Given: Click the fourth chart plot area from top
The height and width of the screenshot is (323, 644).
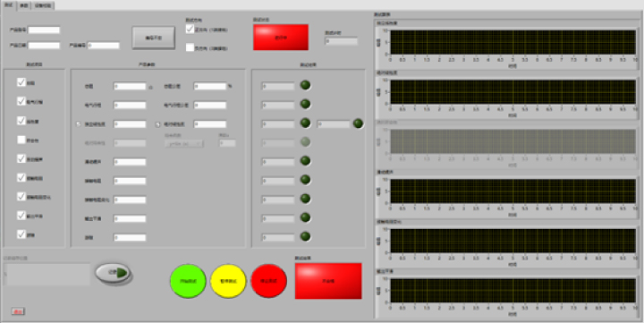Looking at the screenshot, I should point(513,191).
